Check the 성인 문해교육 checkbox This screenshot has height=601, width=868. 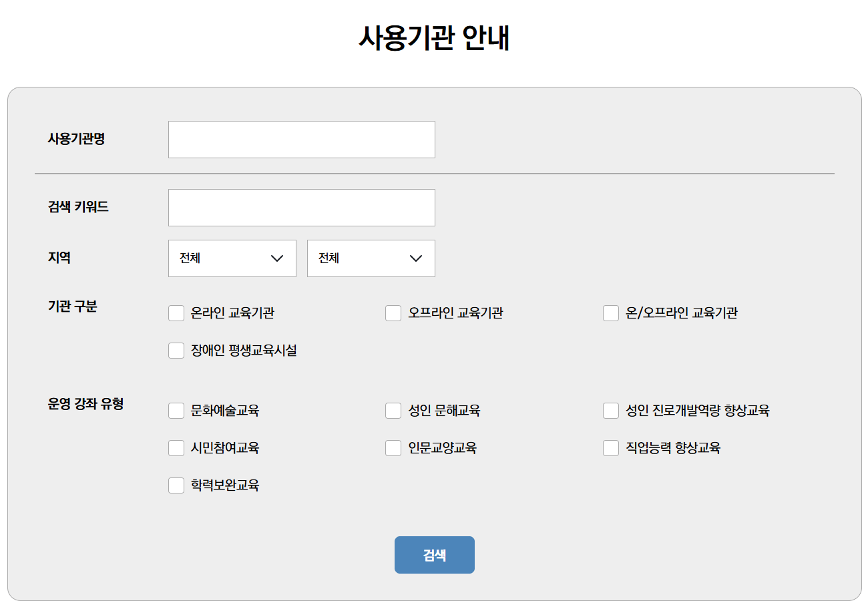(393, 411)
